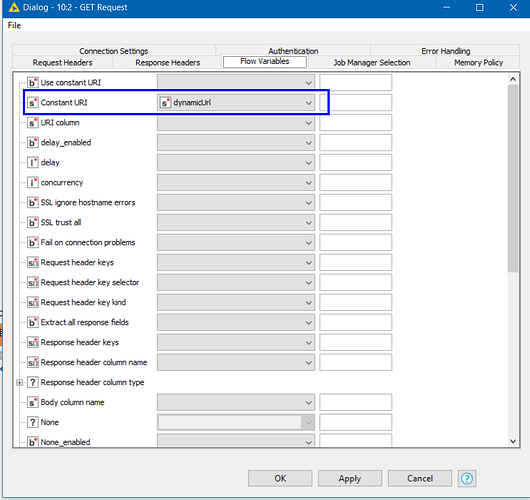Image resolution: width=530 pixels, height=500 pixels.
Task: Open the Error Handling tab
Action: [x=445, y=51]
